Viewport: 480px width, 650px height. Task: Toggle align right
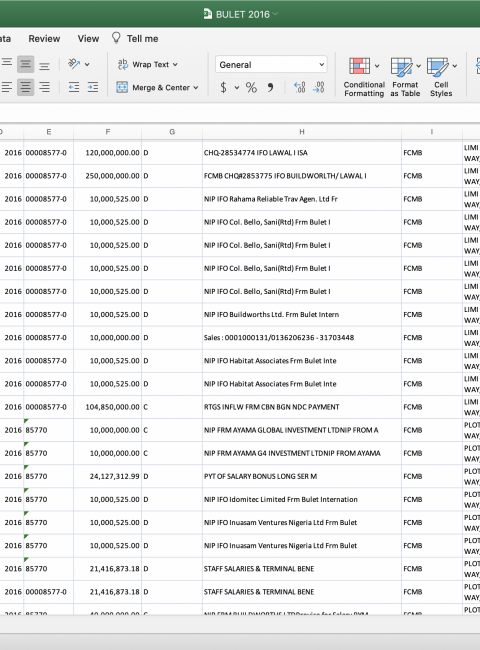[x=44, y=87]
